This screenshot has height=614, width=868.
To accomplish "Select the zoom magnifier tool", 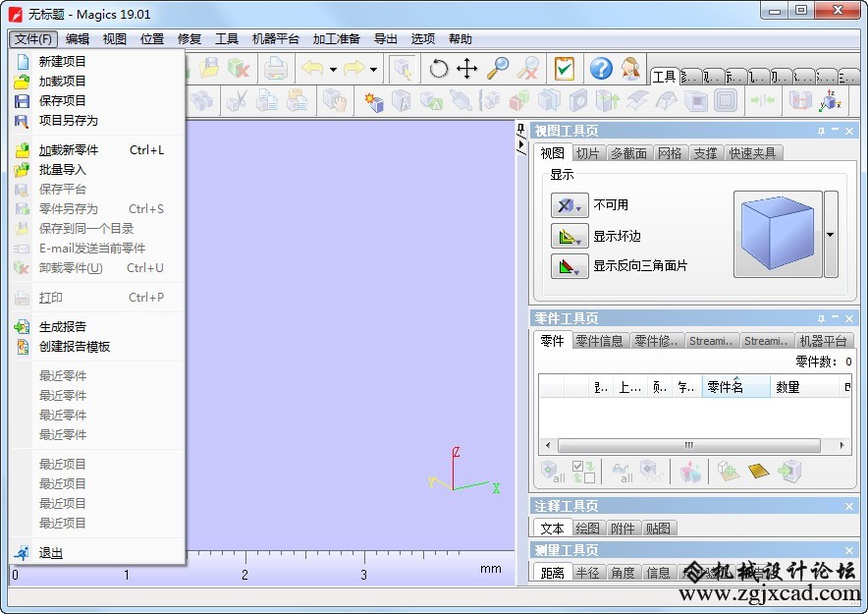I will click(x=498, y=69).
